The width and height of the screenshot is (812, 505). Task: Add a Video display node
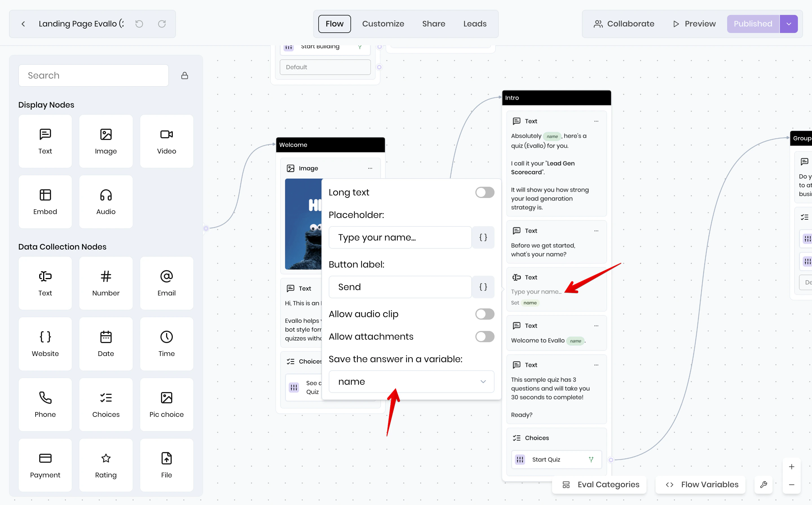tap(166, 141)
